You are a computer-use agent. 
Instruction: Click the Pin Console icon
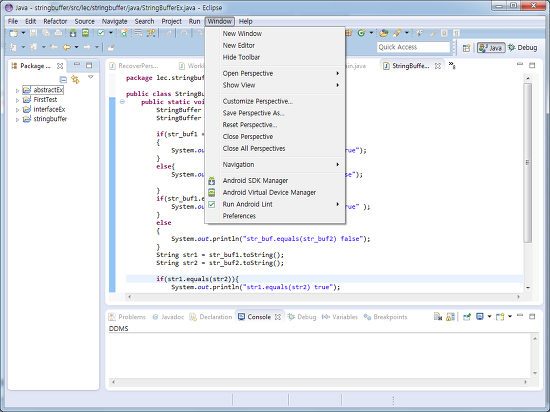(x=467, y=317)
